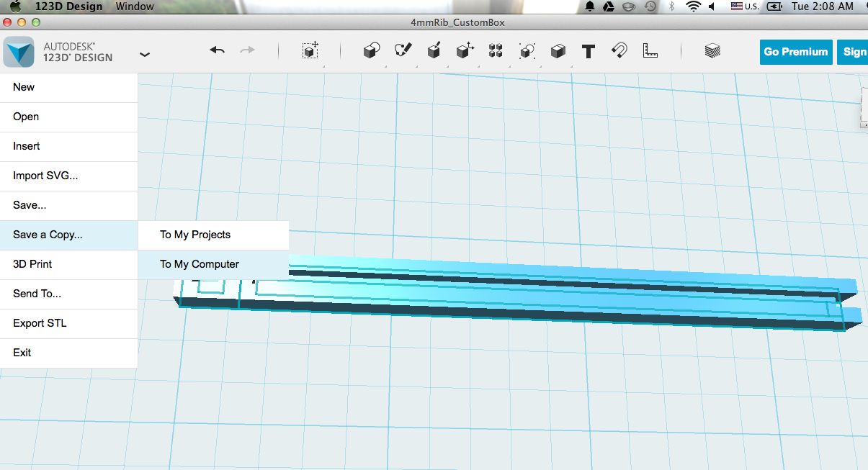
Task: Open the Modify tool
Action: point(465,51)
